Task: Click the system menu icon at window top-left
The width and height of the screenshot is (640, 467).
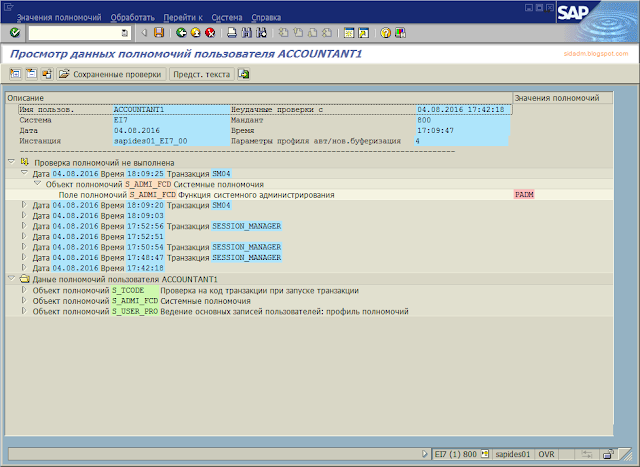Action: coord(8,7)
